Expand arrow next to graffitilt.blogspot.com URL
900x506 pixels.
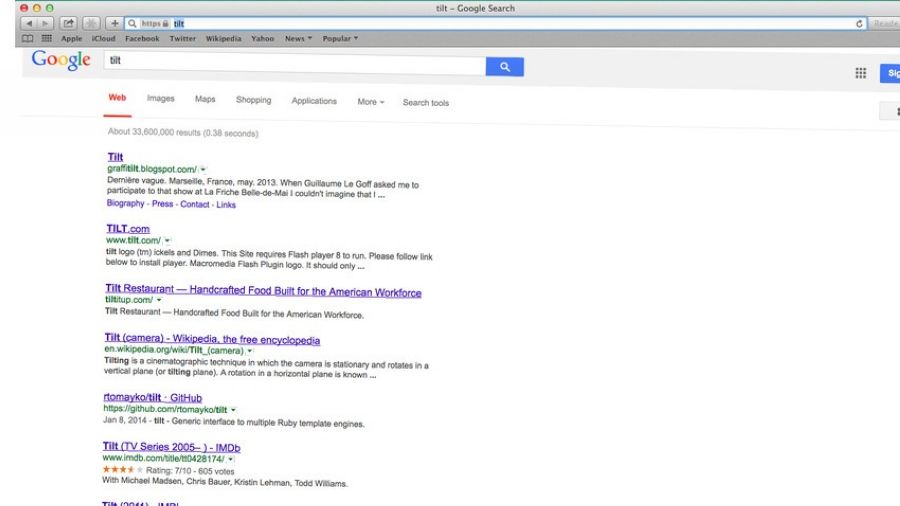[203, 169]
